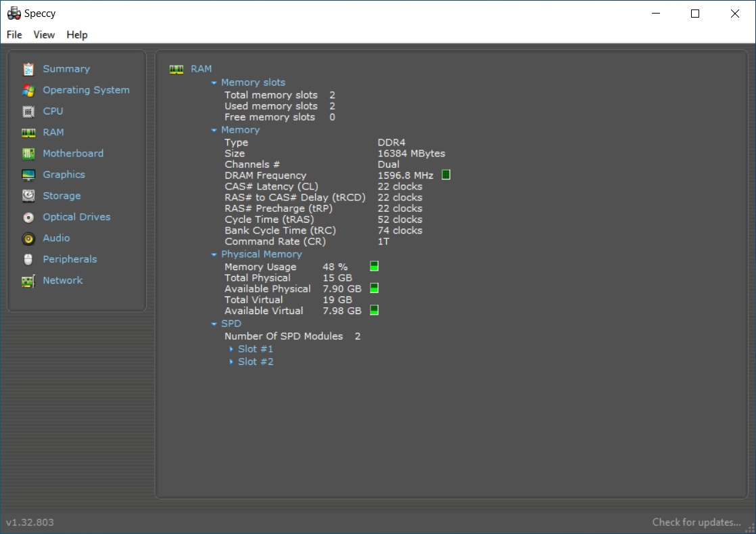Click the Number Of SPD Modules row
This screenshot has width=756, height=534.
pos(293,336)
